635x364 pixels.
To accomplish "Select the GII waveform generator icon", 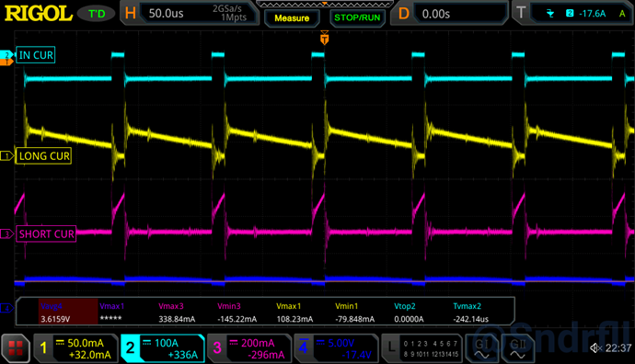I will (517, 348).
